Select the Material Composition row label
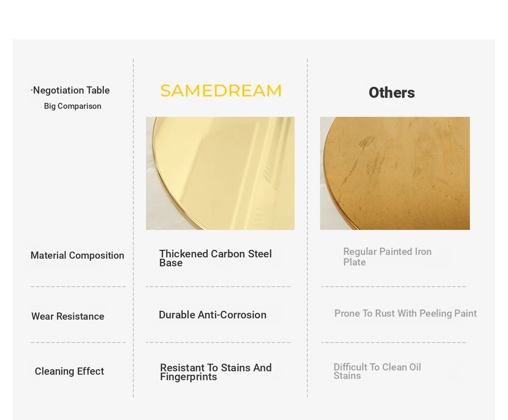Screen dimensions: 508x420 coord(77,255)
